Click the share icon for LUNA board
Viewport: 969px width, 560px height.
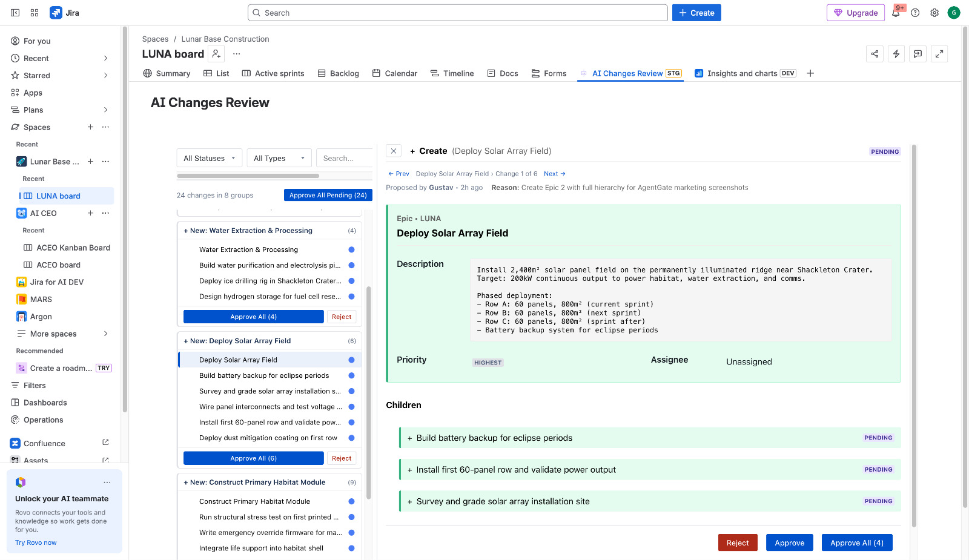click(875, 54)
